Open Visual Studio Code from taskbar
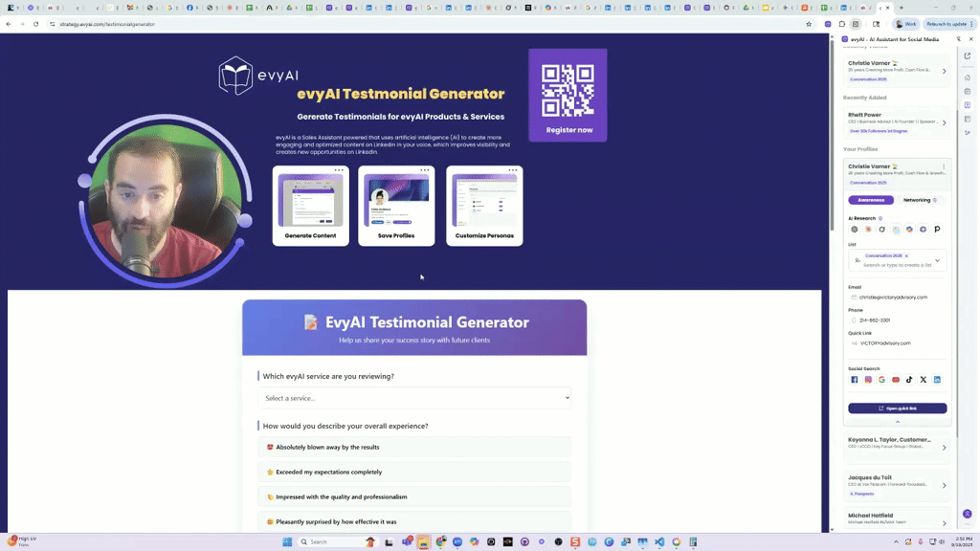This screenshot has width=980, height=551. point(659,541)
